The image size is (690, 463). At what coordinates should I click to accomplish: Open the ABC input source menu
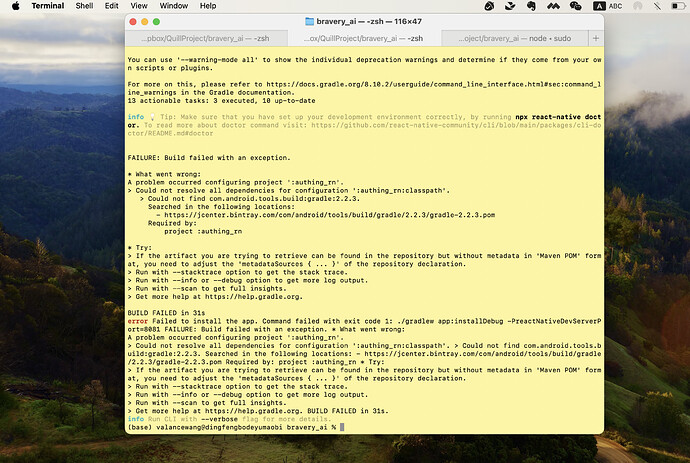pos(608,6)
